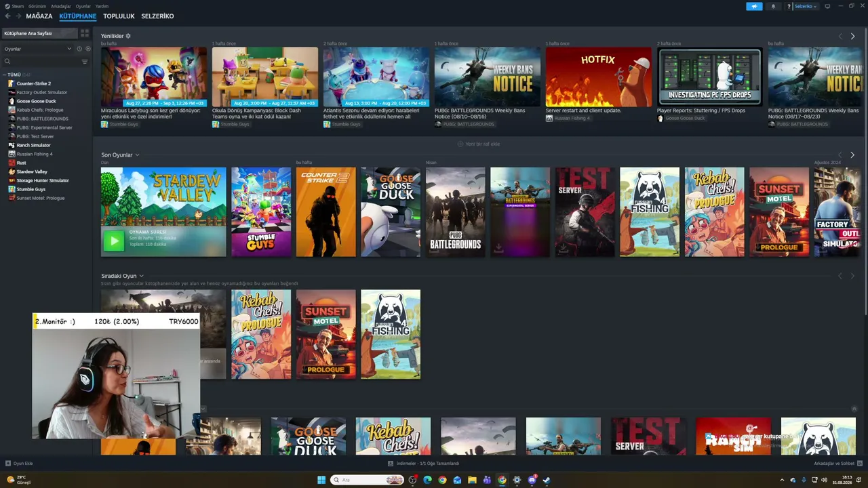Viewport: 868px width, 488px height.
Task: Click Microsoft Edge icon in the taskbar
Action: (427, 480)
